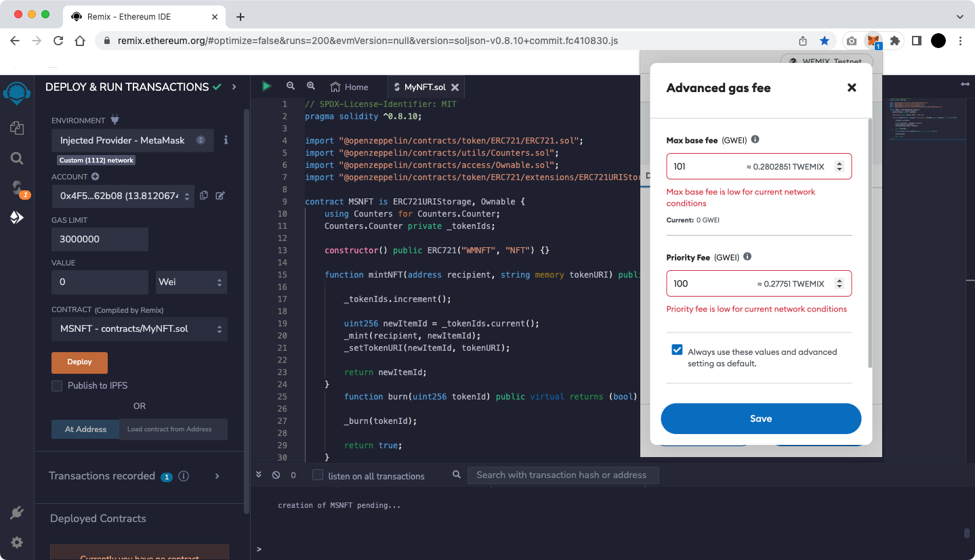Open the Wei unit dropdown

tap(191, 282)
